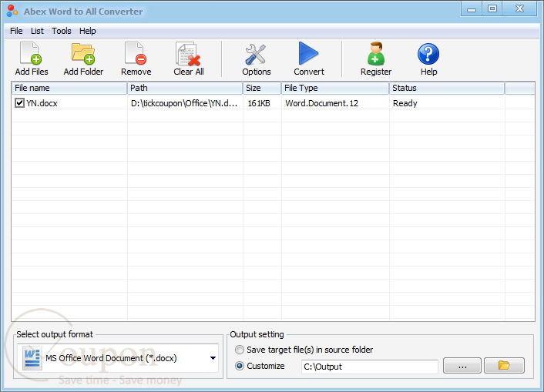Image resolution: width=544 pixels, height=392 pixels.
Task: Maximize the Abex converter window
Action: [x=492, y=9]
